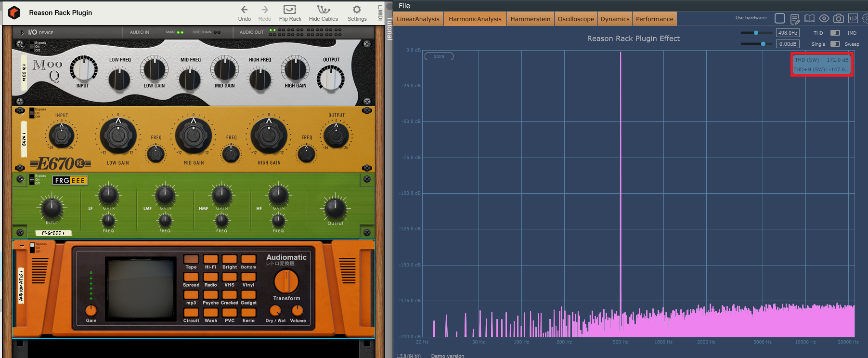Select the Psyche effect on Audiomatic
This screenshot has width=868, height=358.
coord(210,295)
